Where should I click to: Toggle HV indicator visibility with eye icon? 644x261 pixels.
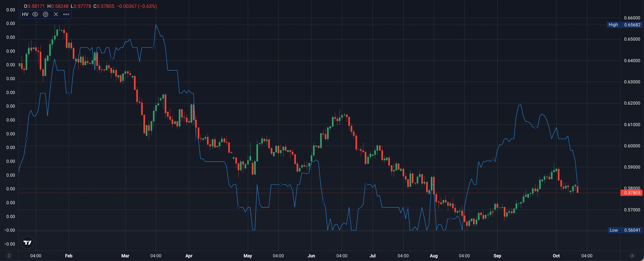pos(35,14)
